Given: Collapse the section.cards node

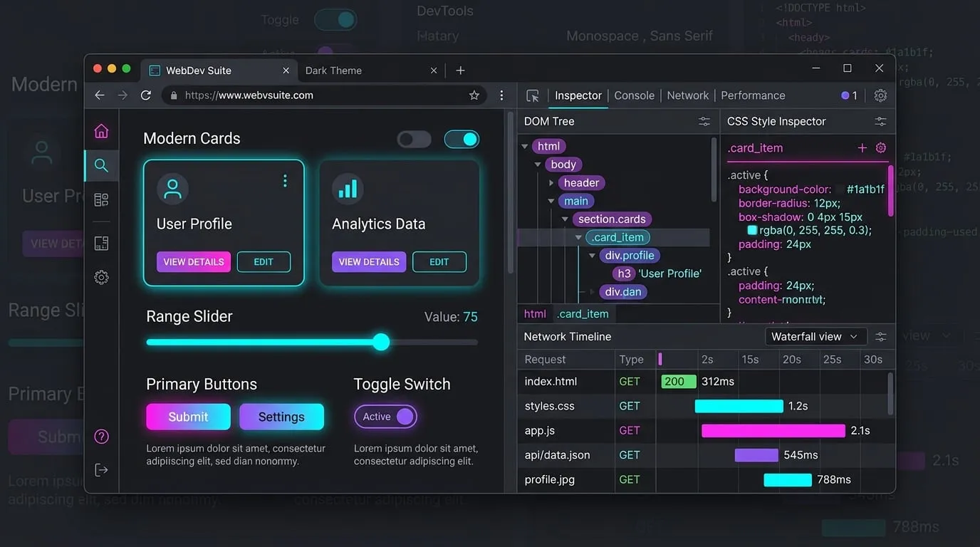Looking at the screenshot, I should click(x=565, y=219).
